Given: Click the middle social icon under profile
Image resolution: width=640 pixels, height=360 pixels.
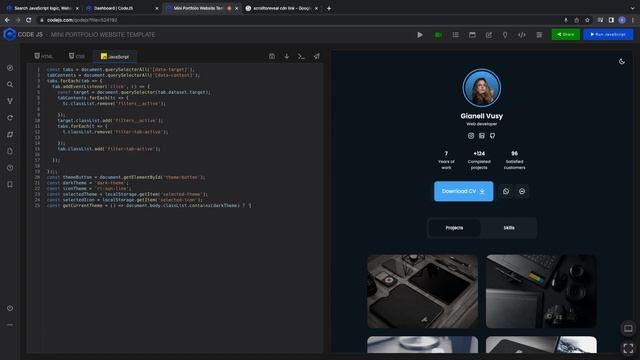Looking at the screenshot, I should pyautogui.click(x=482, y=136).
